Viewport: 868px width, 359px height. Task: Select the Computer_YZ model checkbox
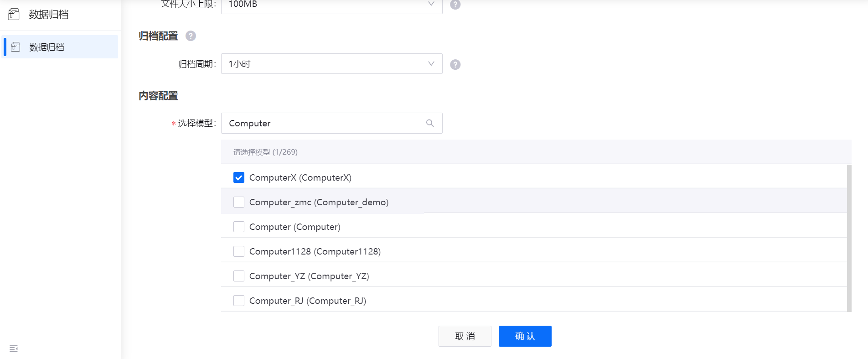click(239, 276)
